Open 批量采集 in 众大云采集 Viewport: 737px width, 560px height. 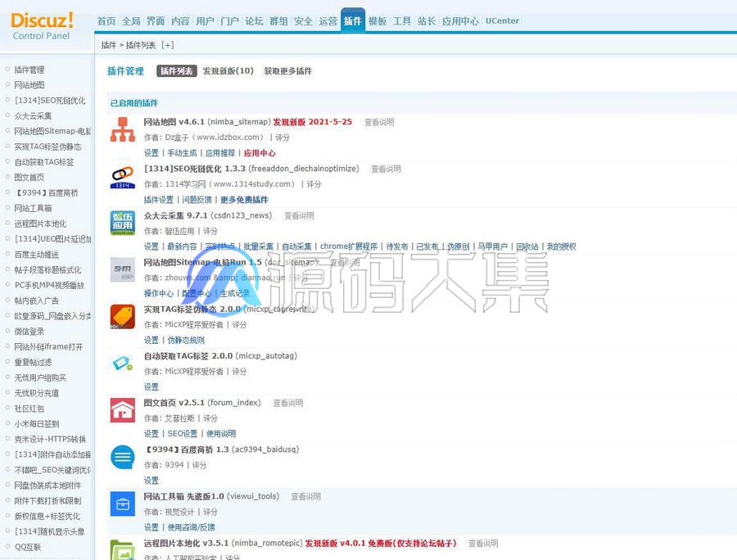259,246
